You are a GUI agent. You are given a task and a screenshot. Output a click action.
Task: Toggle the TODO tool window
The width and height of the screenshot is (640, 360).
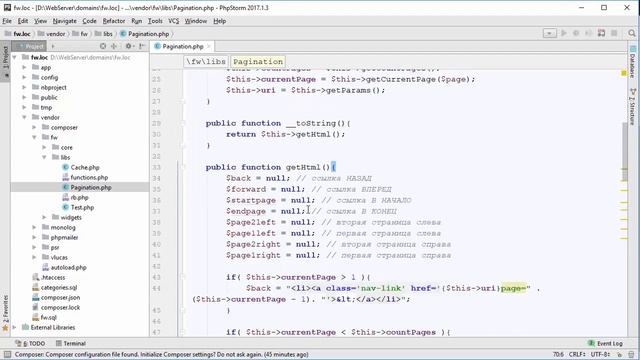click(30, 343)
